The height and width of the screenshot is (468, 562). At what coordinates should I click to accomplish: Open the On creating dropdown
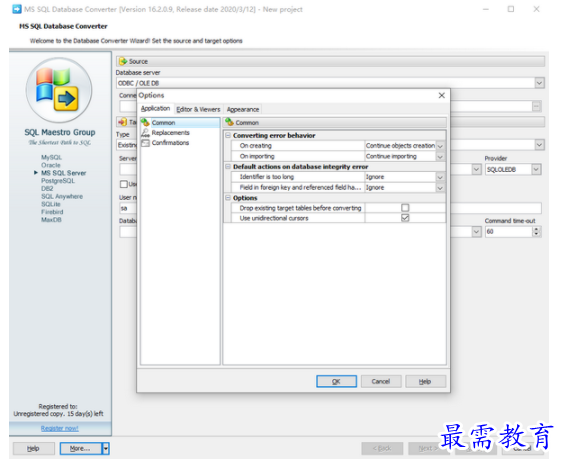pos(440,146)
